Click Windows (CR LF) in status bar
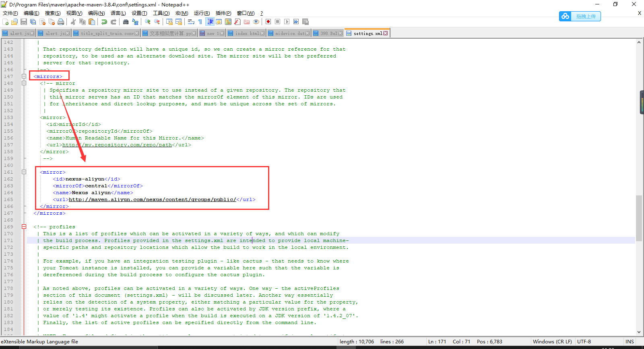644x349 pixels. click(x=552, y=342)
